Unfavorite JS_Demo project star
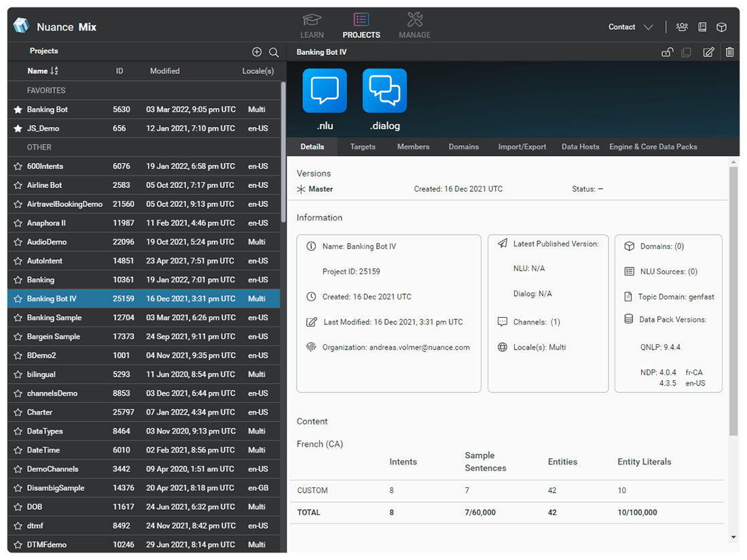This screenshot has width=747, height=560. pos(18,128)
